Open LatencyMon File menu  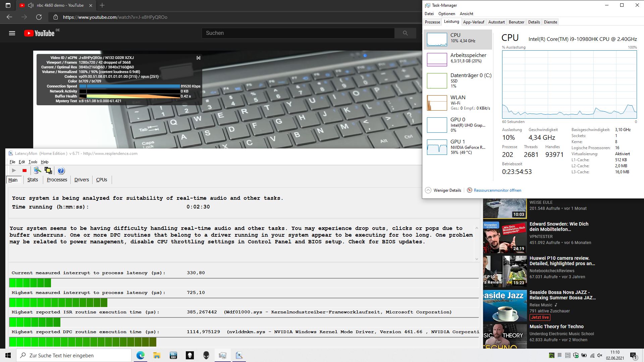click(x=12, y=162)
